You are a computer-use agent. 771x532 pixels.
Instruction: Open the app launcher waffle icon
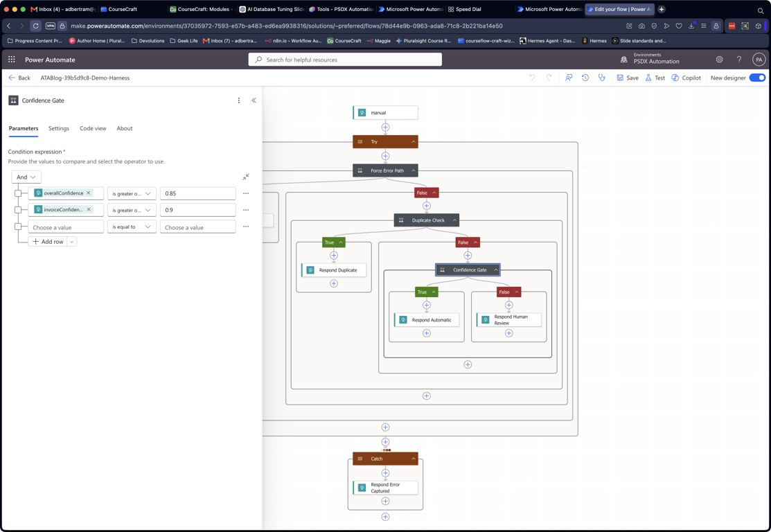tap(12, 60)
